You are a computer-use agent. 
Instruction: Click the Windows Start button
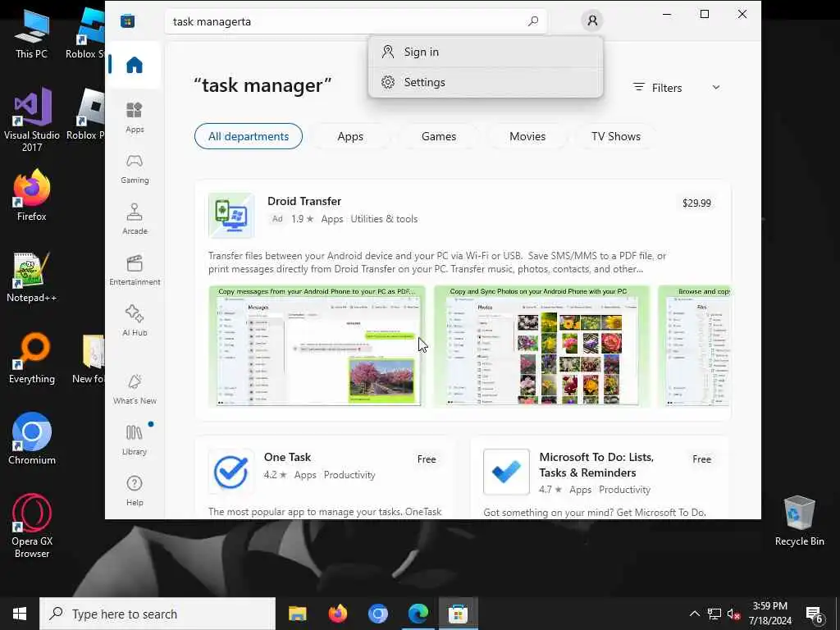(x=20, y=614)
